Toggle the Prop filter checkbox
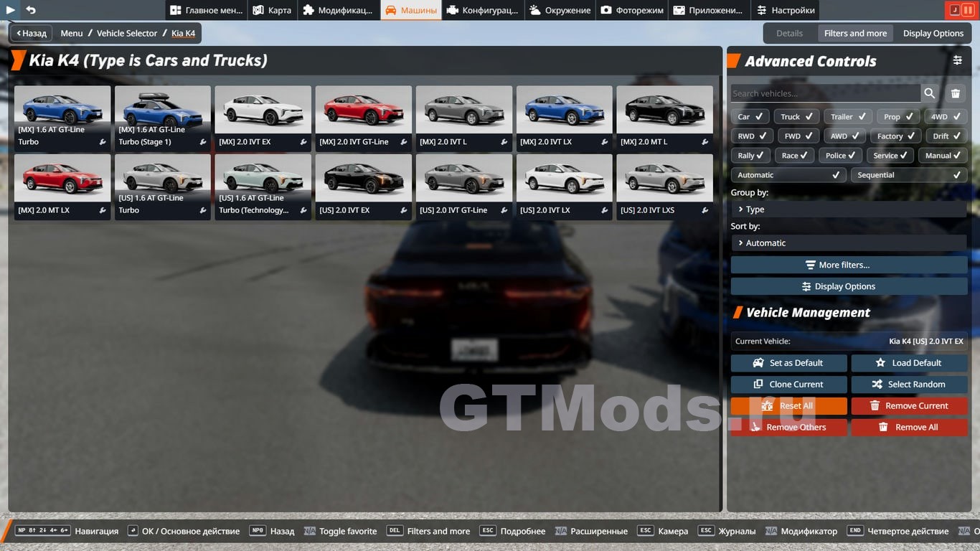The width and height of the screenshot is (980, 551). pyautogui.click(x=898, y=116)
